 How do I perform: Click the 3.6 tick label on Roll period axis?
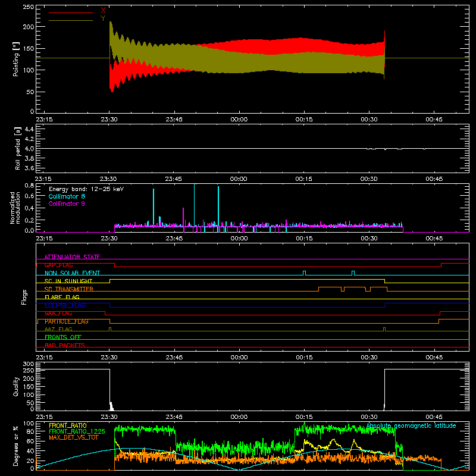click(29, 168)
